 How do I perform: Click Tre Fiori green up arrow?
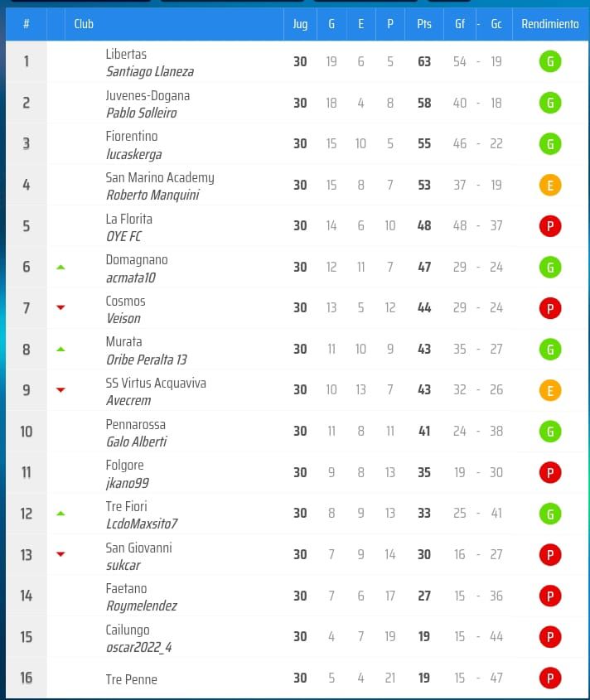click(x=60, y=514)
